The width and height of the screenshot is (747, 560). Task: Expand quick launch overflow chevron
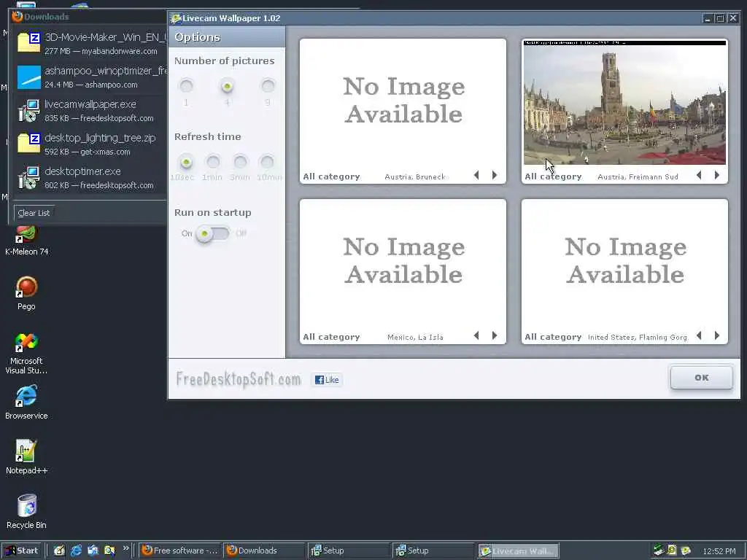125,548
